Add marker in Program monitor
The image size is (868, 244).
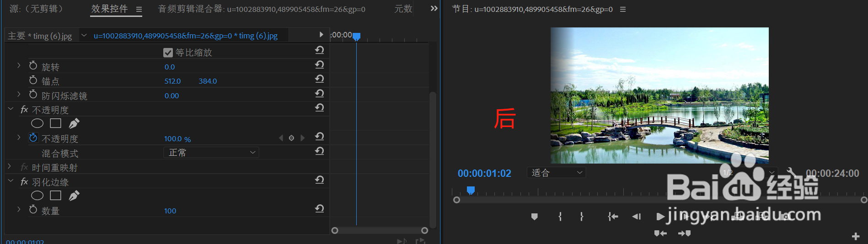534,217
